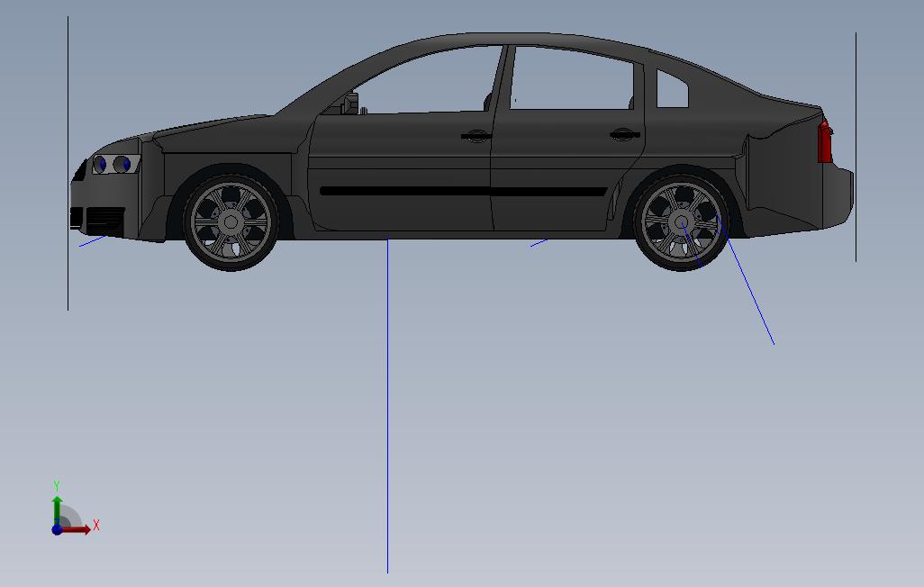The height and width of the screenshot is (587, 924).
Task: Click the front wheel of the car
Action: (x=231, y=222)
